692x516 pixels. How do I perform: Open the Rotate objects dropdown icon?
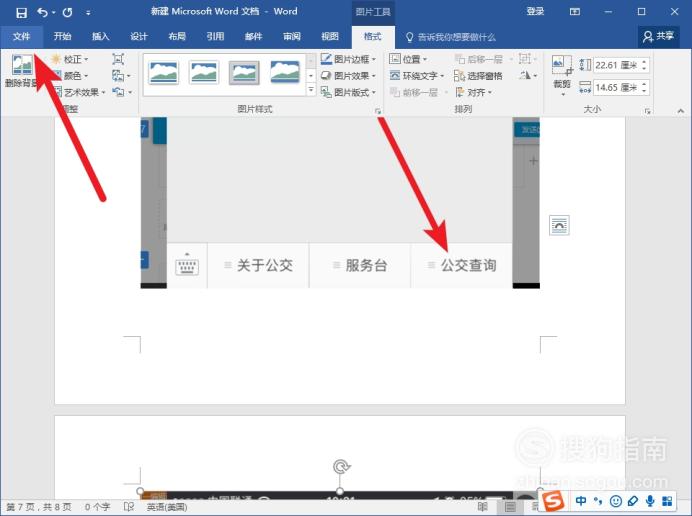point(528,75)
